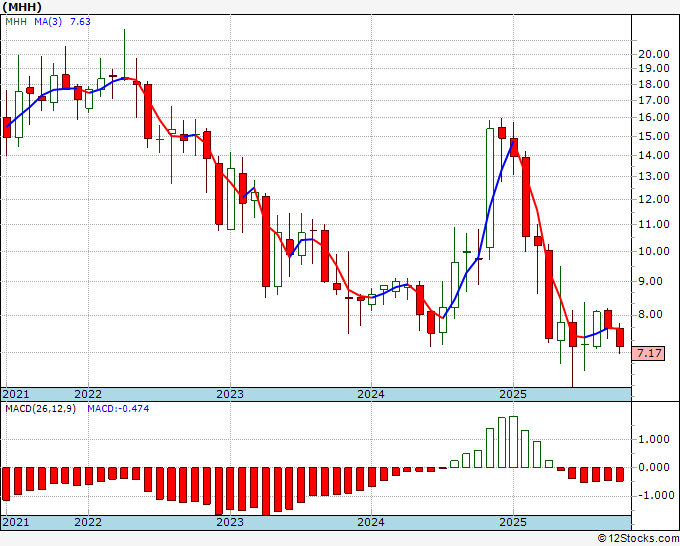680x546 pixels.
Task: Click the 2021 marker on MACD timeline
Action: pyautogui.click(x=16, y=522)
